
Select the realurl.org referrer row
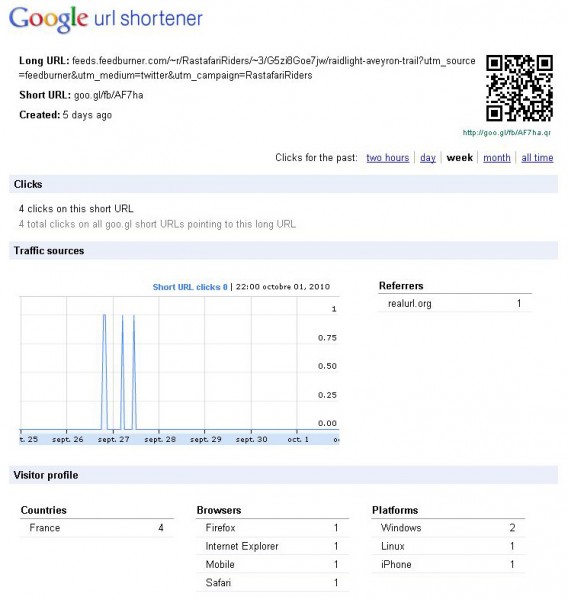click(x=455, y=303)
